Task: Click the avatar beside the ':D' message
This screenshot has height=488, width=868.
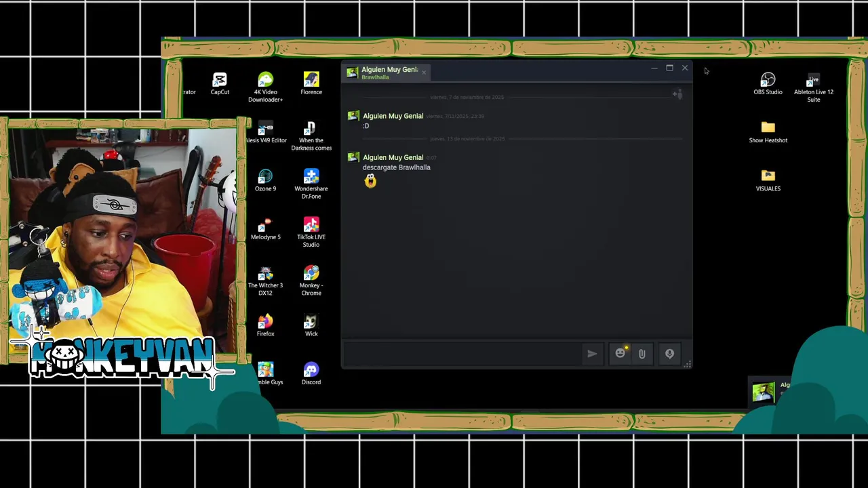Action: pyautogui.click(x=353, y=117)
